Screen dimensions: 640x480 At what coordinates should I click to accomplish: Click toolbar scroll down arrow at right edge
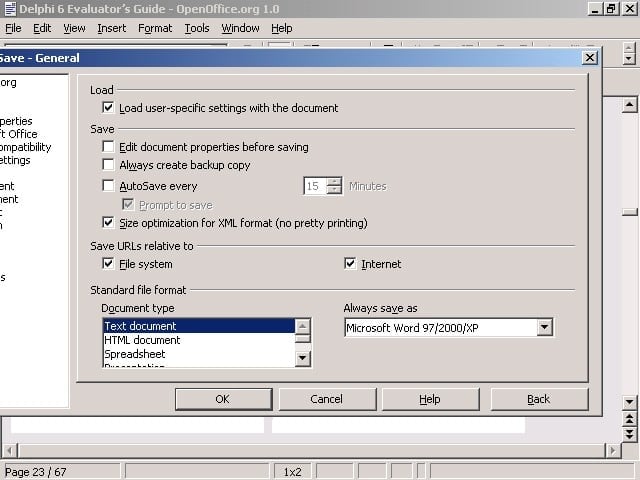[x=629, y=59]
